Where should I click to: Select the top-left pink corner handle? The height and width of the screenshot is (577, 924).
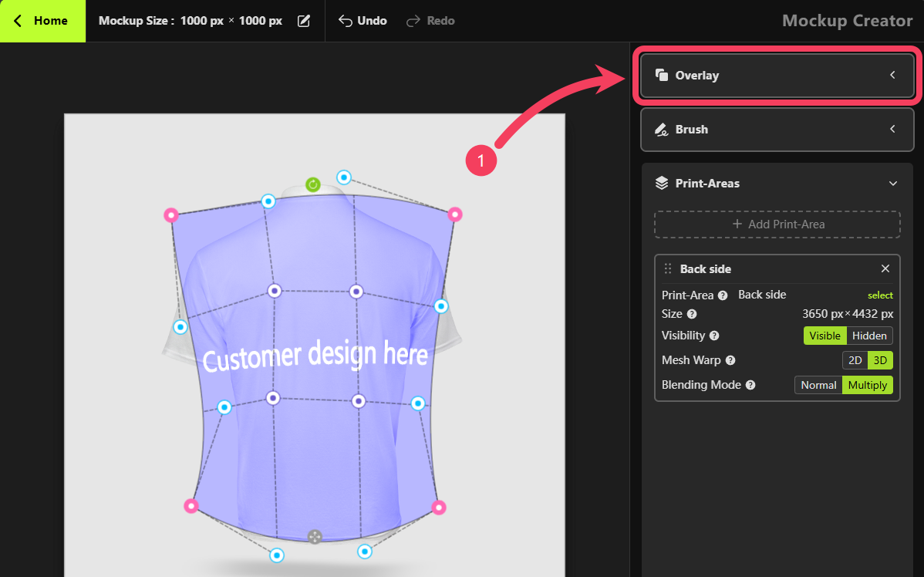[x=171, y=215]
